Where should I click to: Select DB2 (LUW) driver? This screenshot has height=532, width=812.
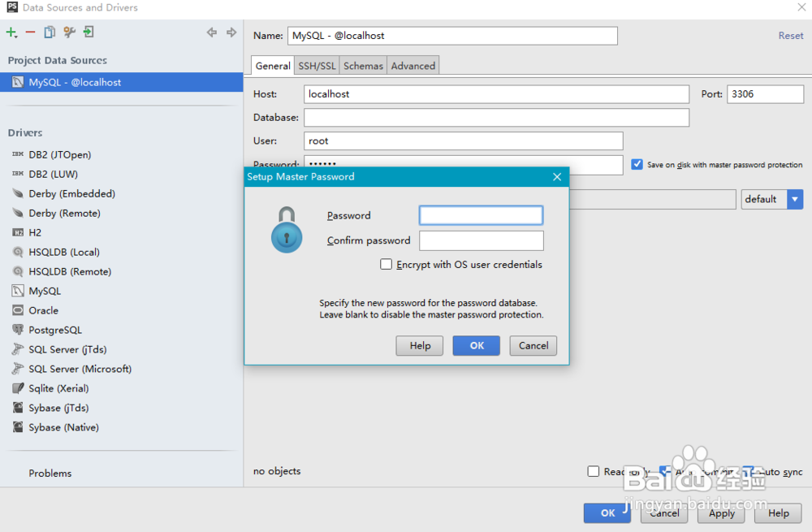tap(53, 174)
